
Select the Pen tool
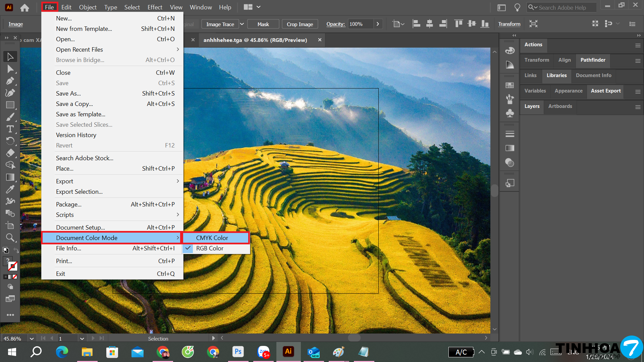[x=10, y=81]
